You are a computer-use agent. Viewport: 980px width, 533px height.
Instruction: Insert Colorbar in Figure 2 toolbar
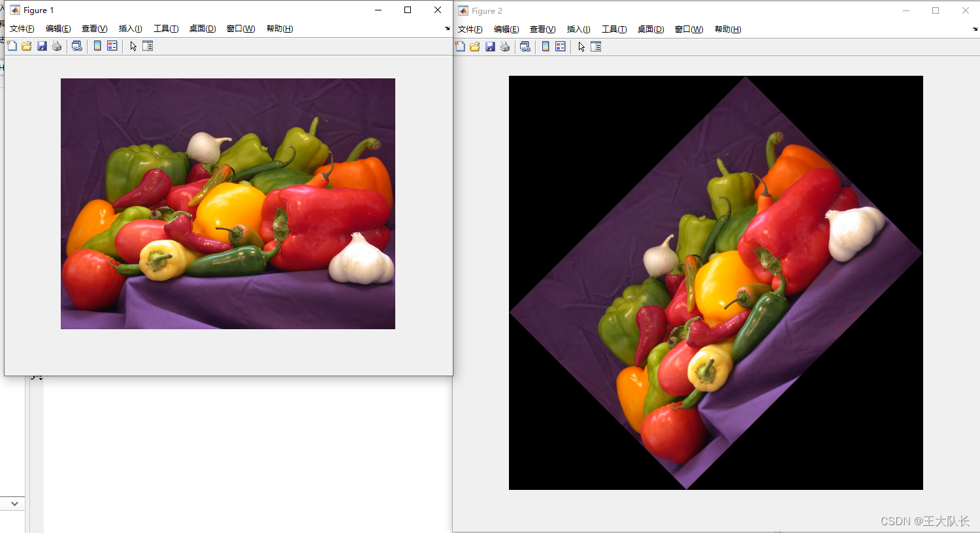click(546, 46)
